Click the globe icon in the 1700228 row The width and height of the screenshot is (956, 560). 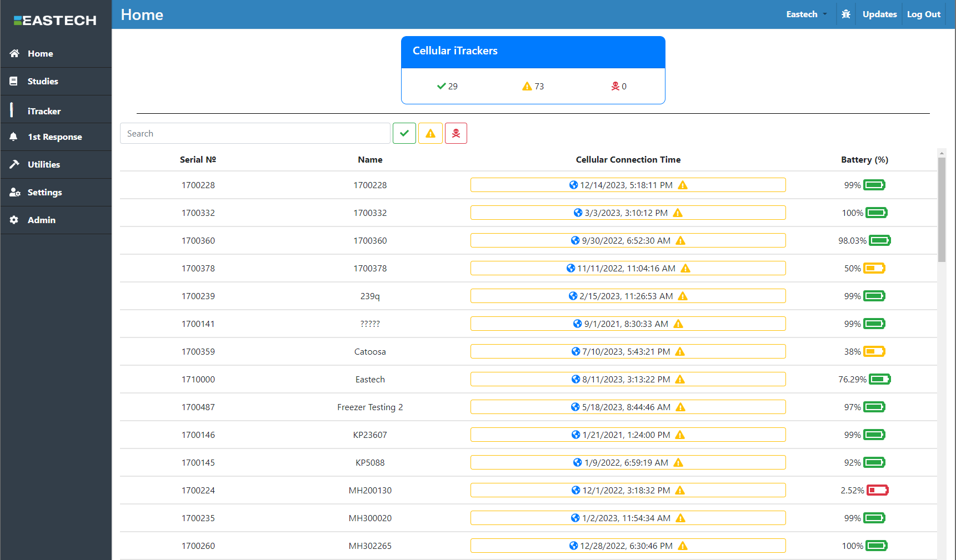tap(573, 185)
